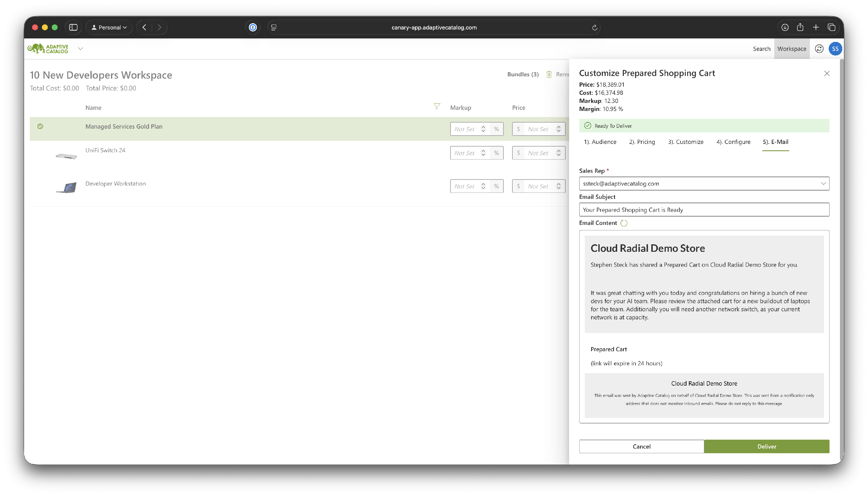Open the SS user avatar menu
The height and width of the screenshot is (496, 868).
835,49
